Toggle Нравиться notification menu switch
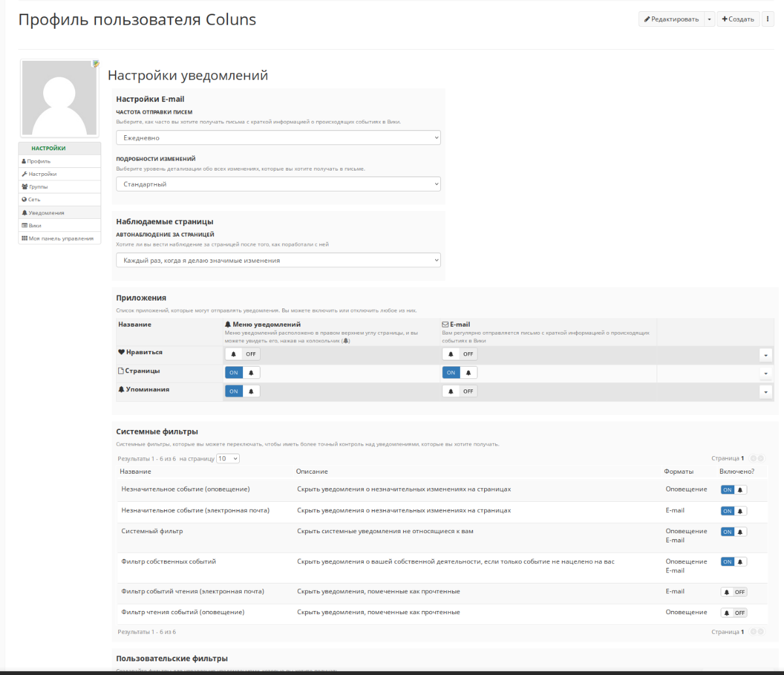Viewport: 784px width, 675px height. [242, 354]
